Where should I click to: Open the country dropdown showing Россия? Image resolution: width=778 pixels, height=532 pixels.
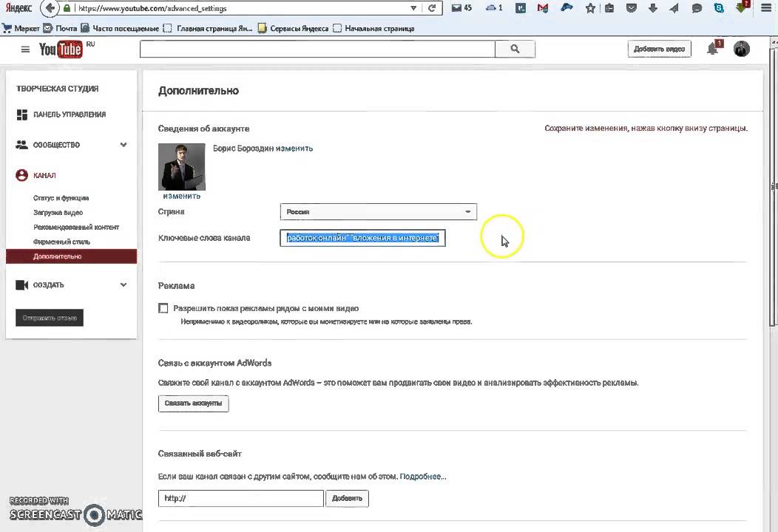pos(378,212)
